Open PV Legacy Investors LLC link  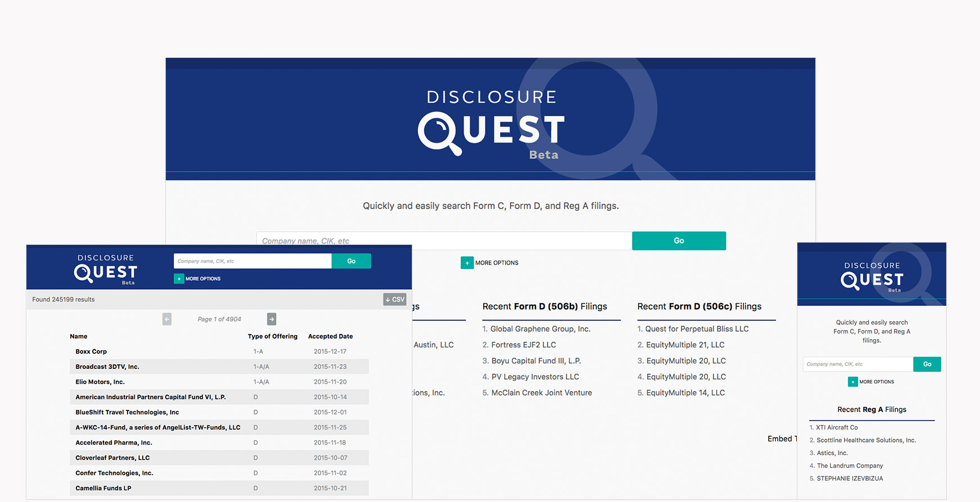(x=535, y=377)
